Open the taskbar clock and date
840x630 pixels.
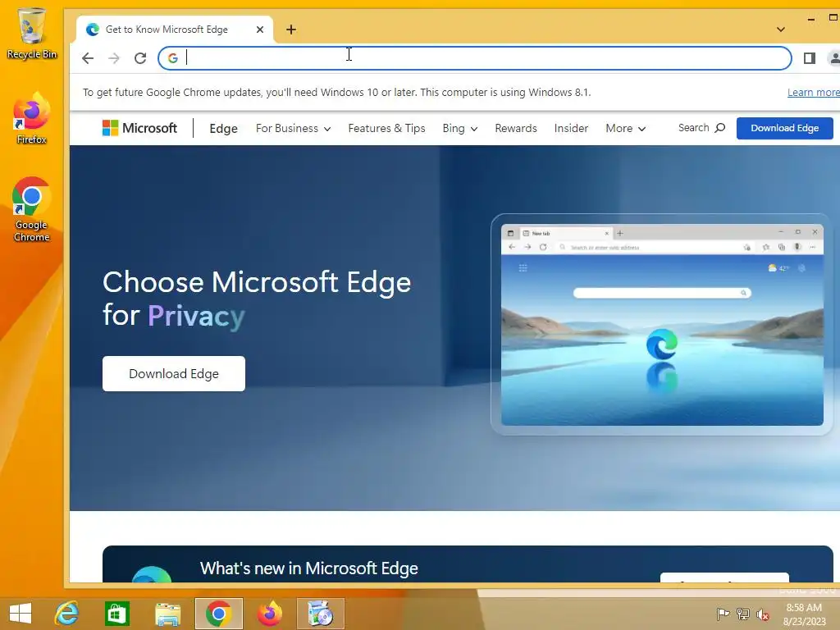pyautogui.click(x=804, y=614)
